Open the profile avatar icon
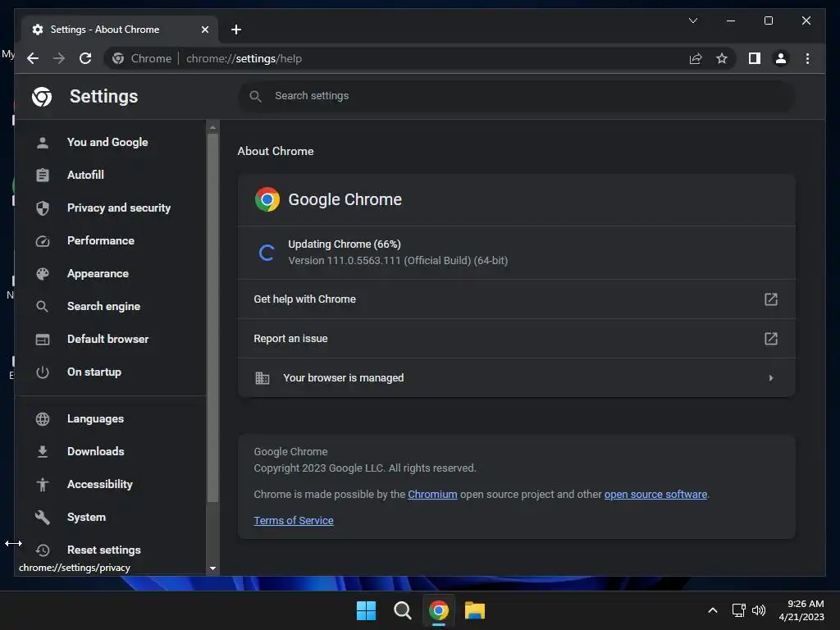 click(781, 58)
